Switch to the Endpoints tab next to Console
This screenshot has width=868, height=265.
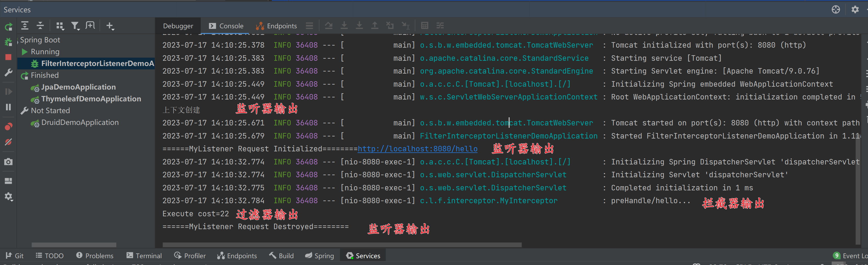click(276, 26)
